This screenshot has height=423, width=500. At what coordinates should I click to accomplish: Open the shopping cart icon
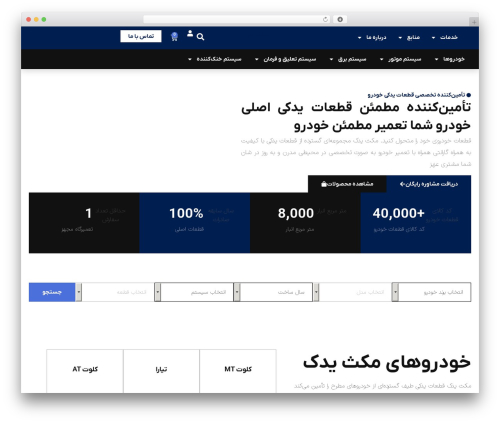[174, 36]
